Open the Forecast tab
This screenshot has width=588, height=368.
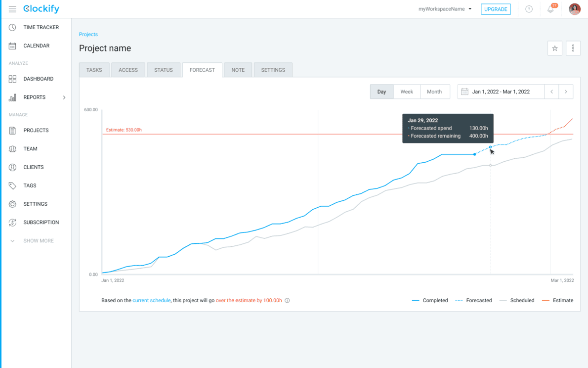pos(202,70)
